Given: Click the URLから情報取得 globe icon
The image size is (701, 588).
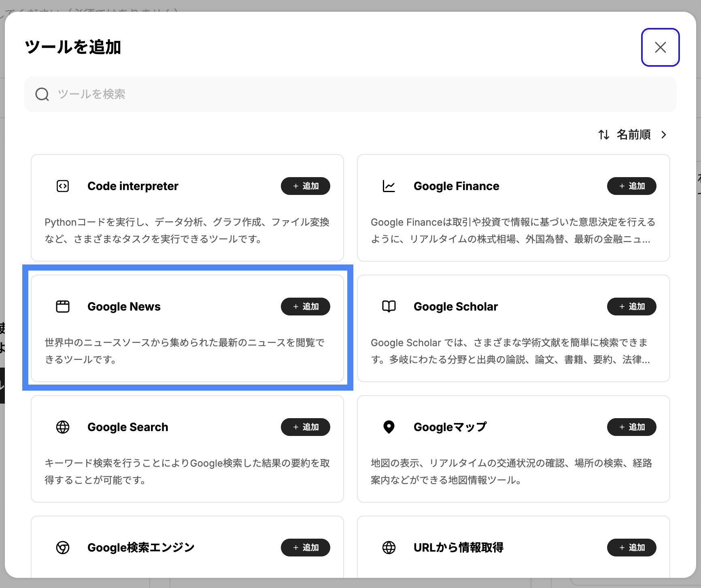Looking at the screenshot, I should click(389, 548).
